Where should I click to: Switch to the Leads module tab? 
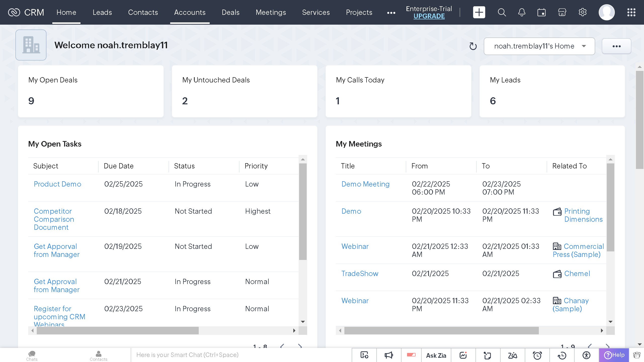(102, 12)
